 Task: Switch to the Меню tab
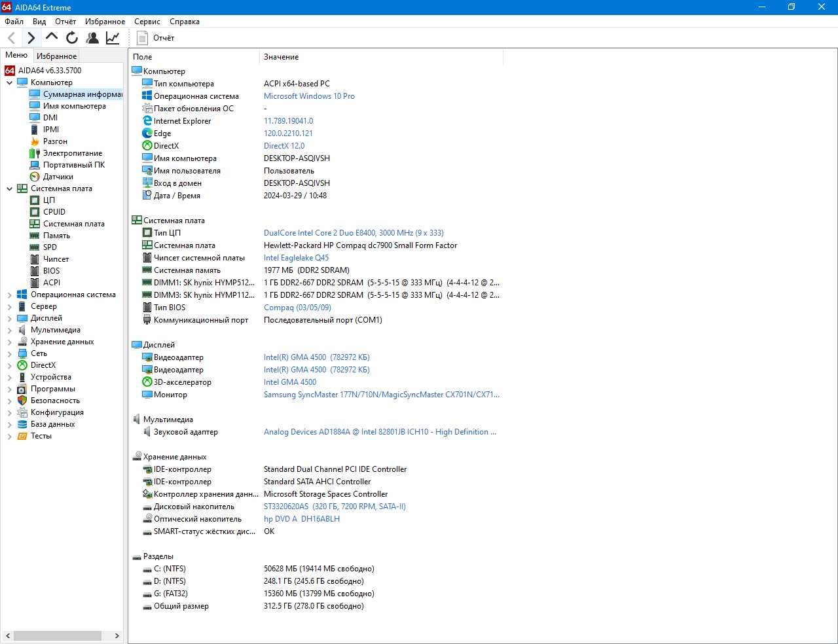(16, 55)
